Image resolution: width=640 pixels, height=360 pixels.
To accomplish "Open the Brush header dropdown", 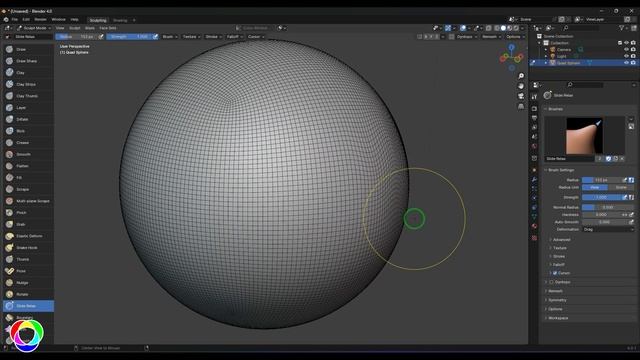I will pos(170,37).
